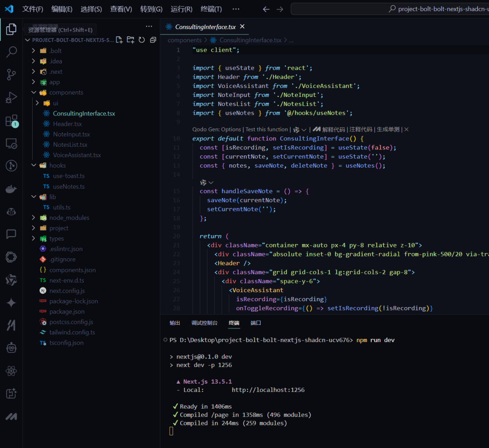This screenshot has width=489, height=448.
Task: Open the Source Control view
Action: 11,75
